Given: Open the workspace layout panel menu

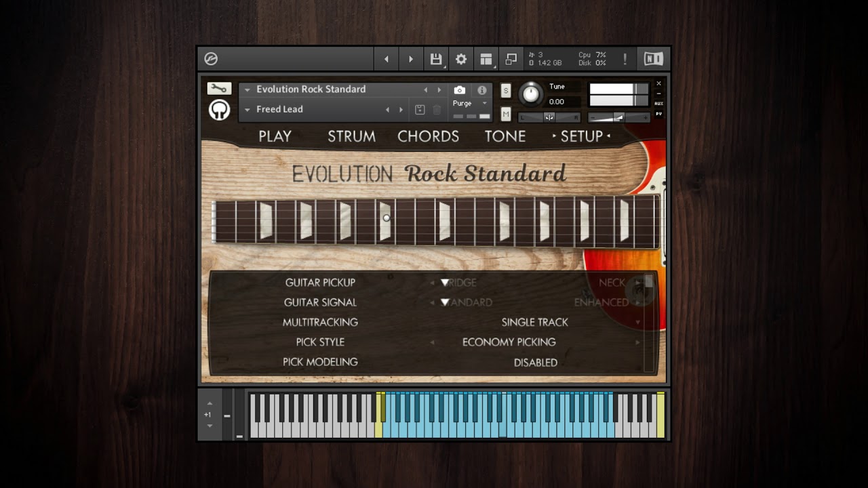Looking at the screenshot, I should pos(486,59).
